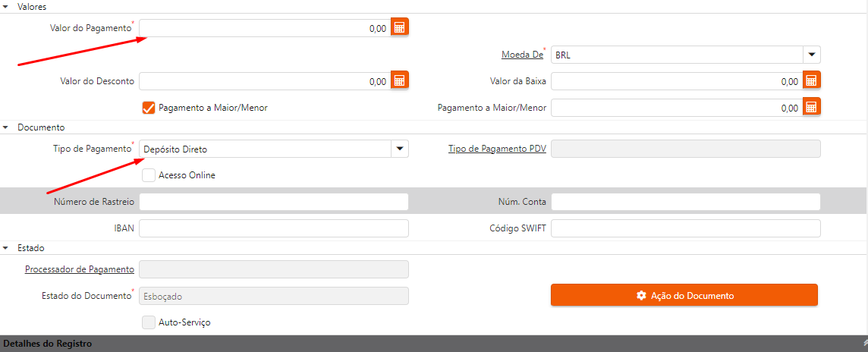Open the Tipo de Pagamento dropdown
The height and width of the screenshot is (352, 868).
point(400,149)
